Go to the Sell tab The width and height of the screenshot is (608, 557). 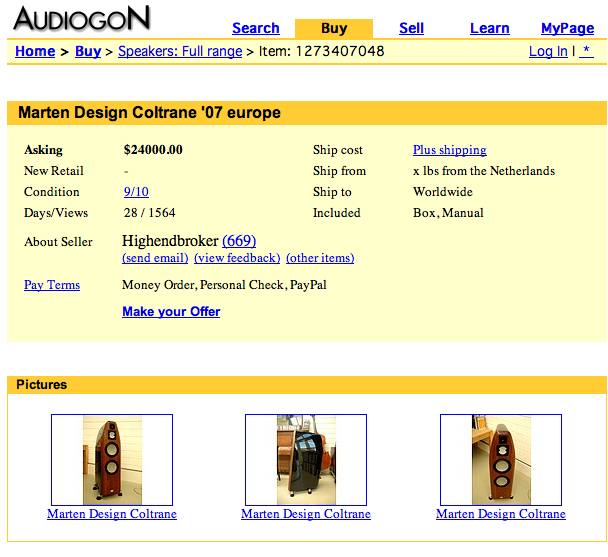(411, 28)
